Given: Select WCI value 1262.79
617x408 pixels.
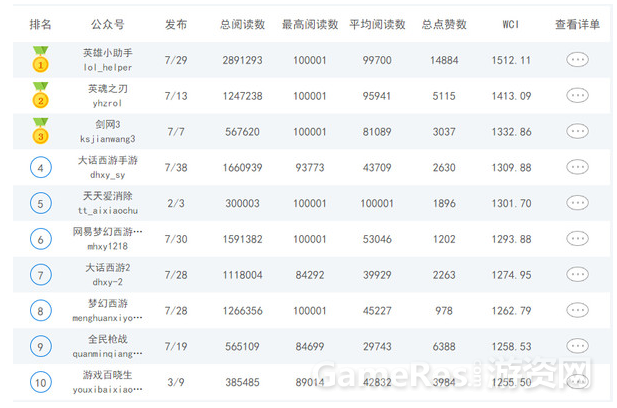Looking at the screenshot, I should click(x=511, y=311).
